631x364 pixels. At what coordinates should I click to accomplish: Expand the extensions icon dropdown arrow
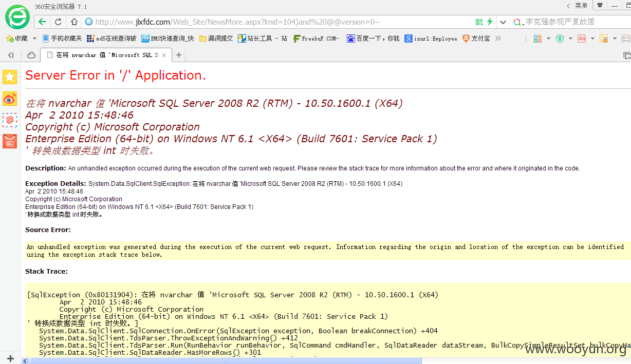click(548, 39)
